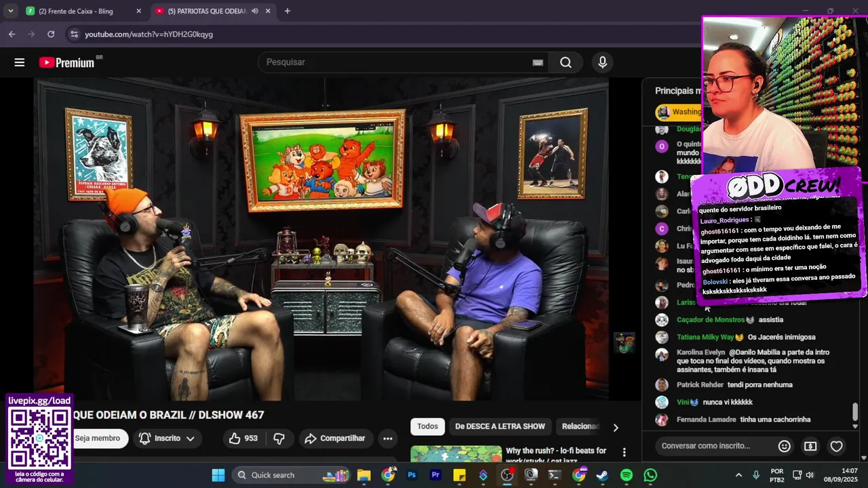Viewport: 868px width, 488px height.
Task: Click the browser back arrow
Action: (x=12, y=34)
